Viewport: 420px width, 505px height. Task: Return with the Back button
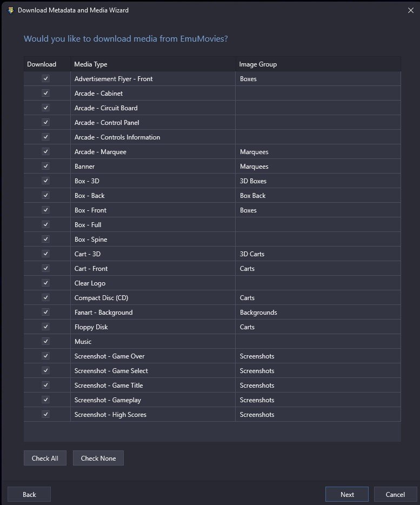[29, 494]
